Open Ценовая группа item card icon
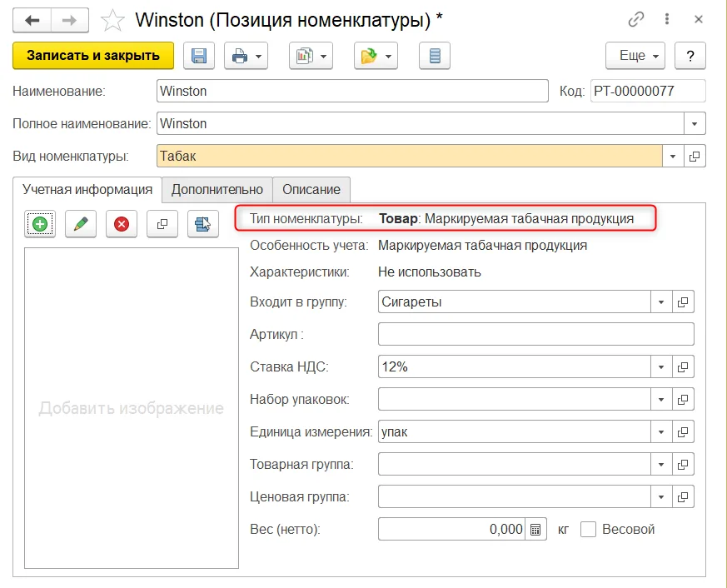 pyautogui.click(x=683, y=496)
